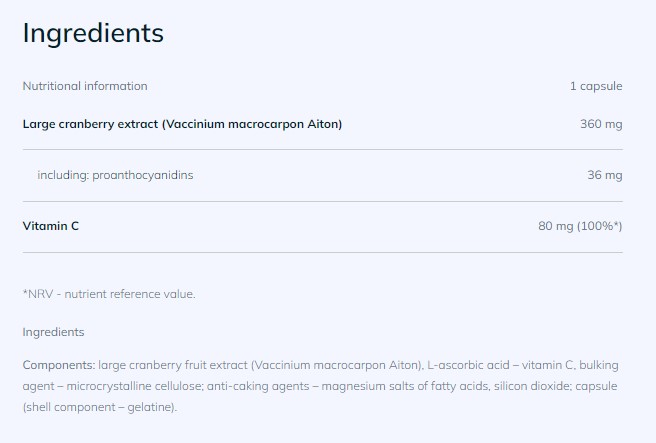
Task: Select the Large cranberry extract row label
Action: (x=182, y=124)
